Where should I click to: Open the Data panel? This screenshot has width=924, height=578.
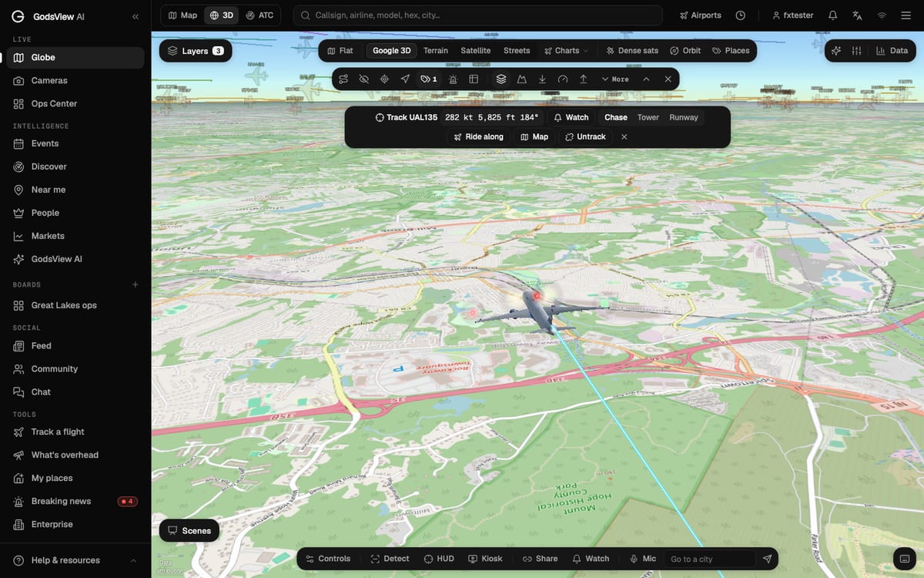(892, 51)
